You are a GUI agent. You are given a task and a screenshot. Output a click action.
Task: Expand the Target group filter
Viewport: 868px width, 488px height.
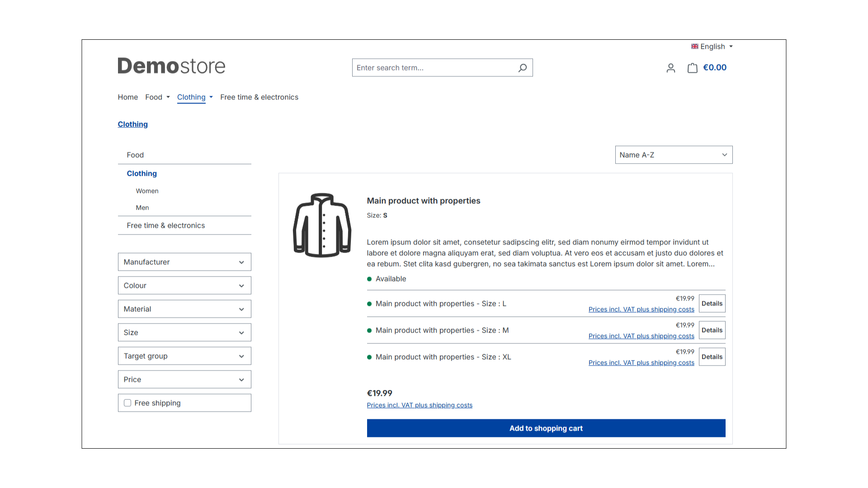pos(184,356)
